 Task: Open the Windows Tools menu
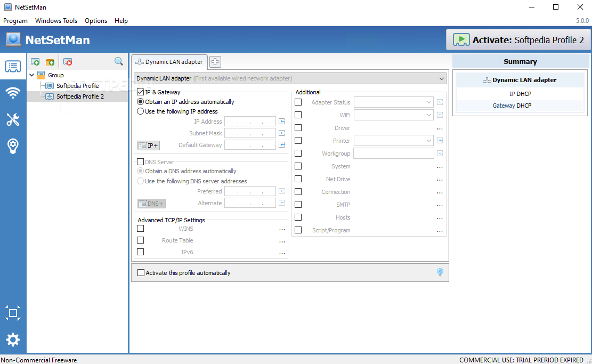(x=56, y=21)
